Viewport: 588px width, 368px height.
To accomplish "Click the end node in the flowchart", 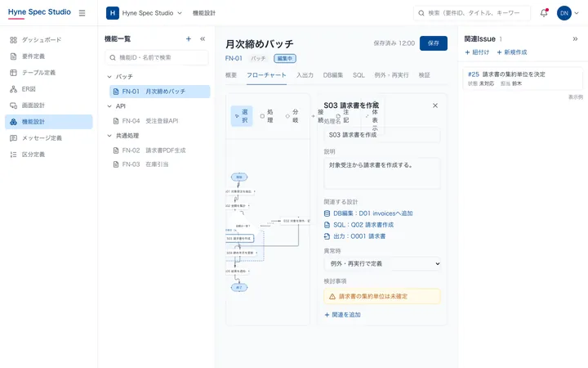I will pos(238,287).
